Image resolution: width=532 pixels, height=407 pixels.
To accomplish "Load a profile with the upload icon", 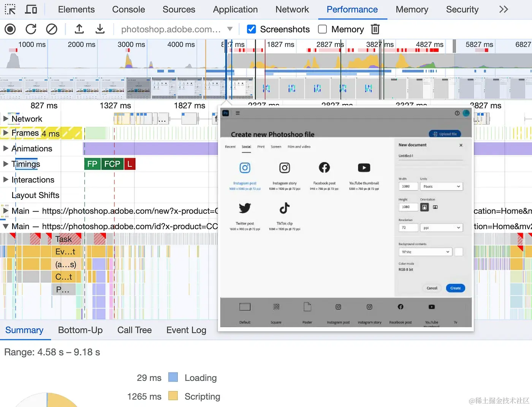I will tap(79, 29).
